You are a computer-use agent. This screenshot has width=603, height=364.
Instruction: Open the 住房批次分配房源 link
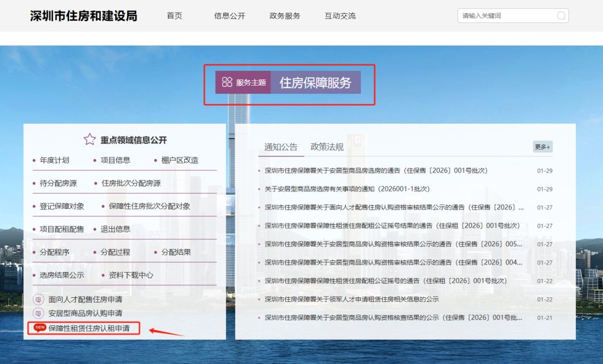(131, 183)
